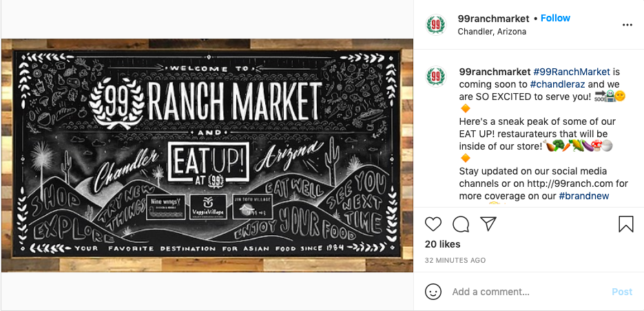Open the #brandnew hashtag

(584, 197)
